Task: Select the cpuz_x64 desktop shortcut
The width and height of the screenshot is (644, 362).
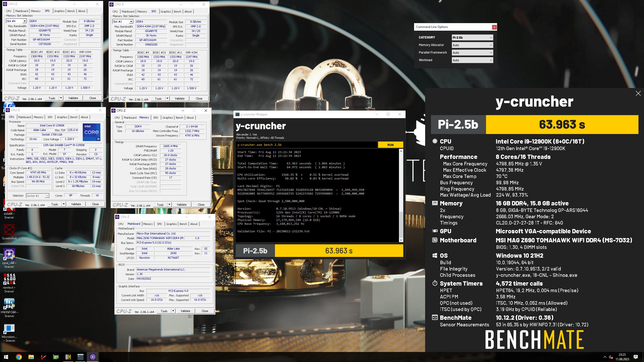Action: [9, 258]
